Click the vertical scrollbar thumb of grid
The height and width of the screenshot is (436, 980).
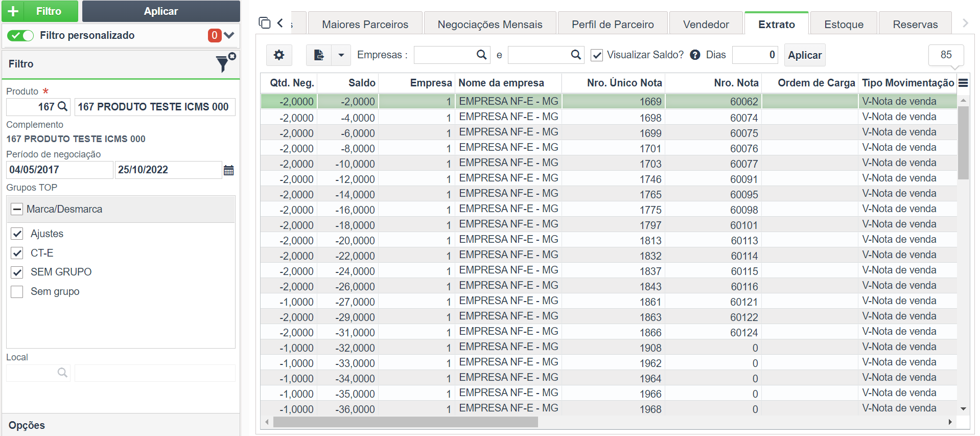coord(963,143)
